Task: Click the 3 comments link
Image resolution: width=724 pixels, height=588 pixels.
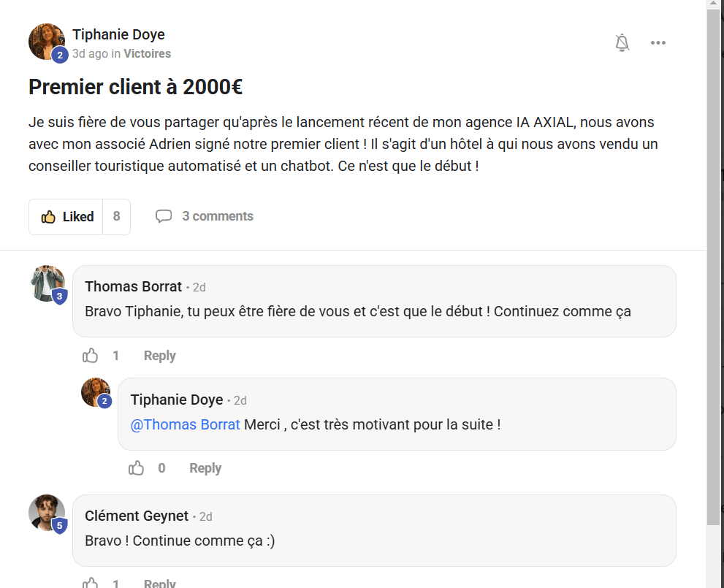Action: (x=218, y=216)
